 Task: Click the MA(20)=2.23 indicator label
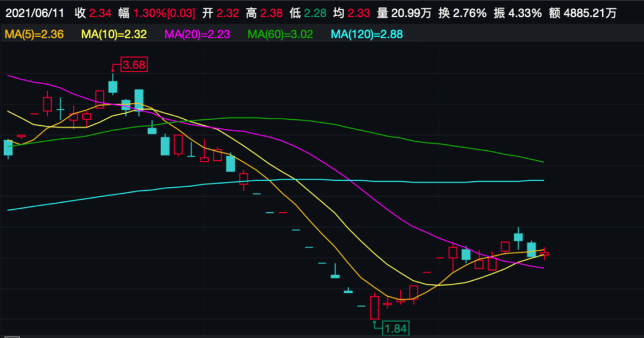tap(197, 34)
